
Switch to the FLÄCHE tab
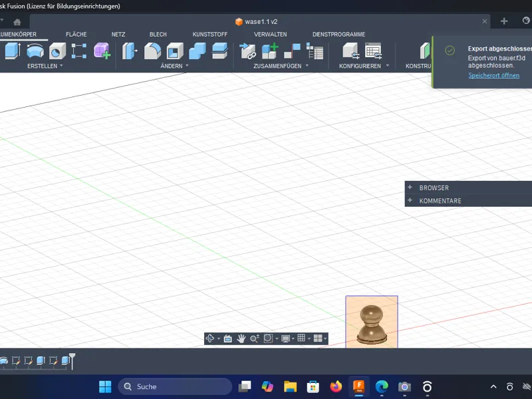(76, 35)
